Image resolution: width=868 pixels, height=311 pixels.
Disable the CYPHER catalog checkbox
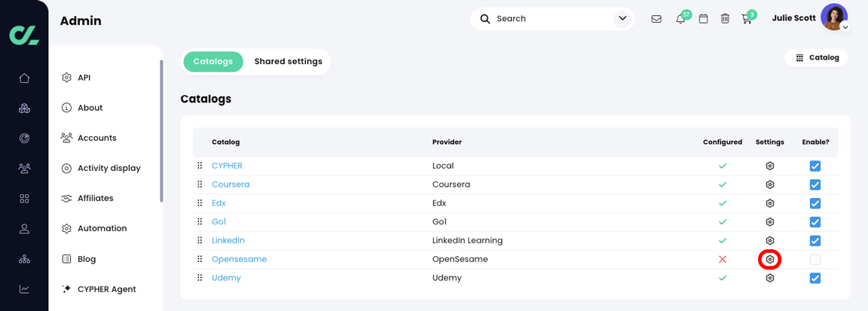815,166
